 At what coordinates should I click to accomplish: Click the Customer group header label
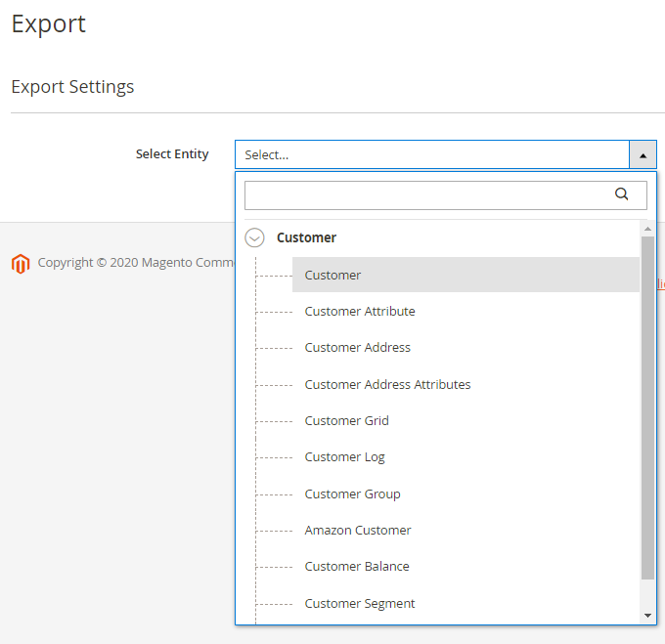tap(306, 237)
